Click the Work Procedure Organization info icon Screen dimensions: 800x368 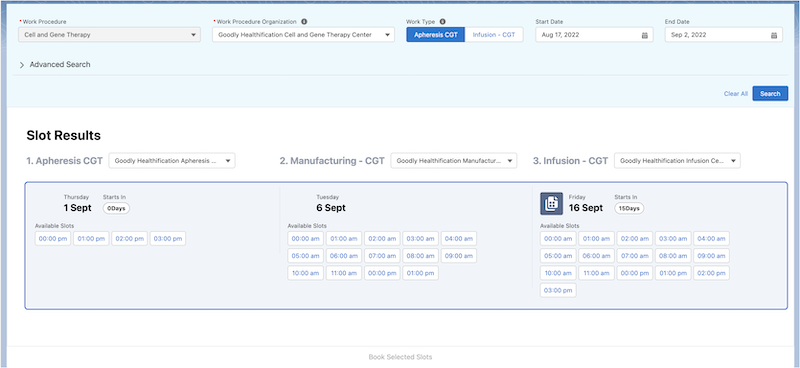(x=304, y=22)
